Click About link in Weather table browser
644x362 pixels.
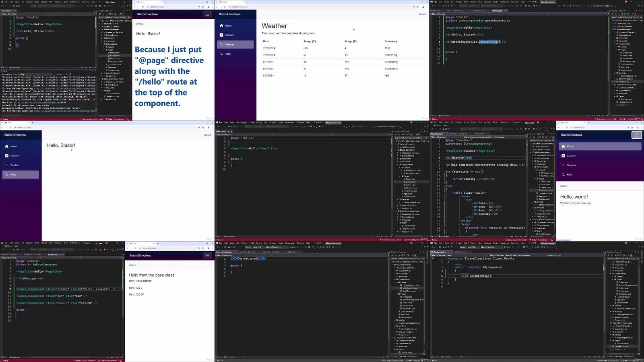pos(422,14)
